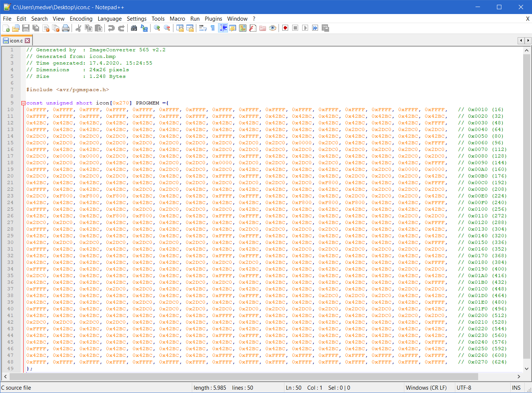Image resolution: width=532 pixels, height=393 pixels.
Task: Open the Find dialog via toolbar
Action: (x=134, y=28)
